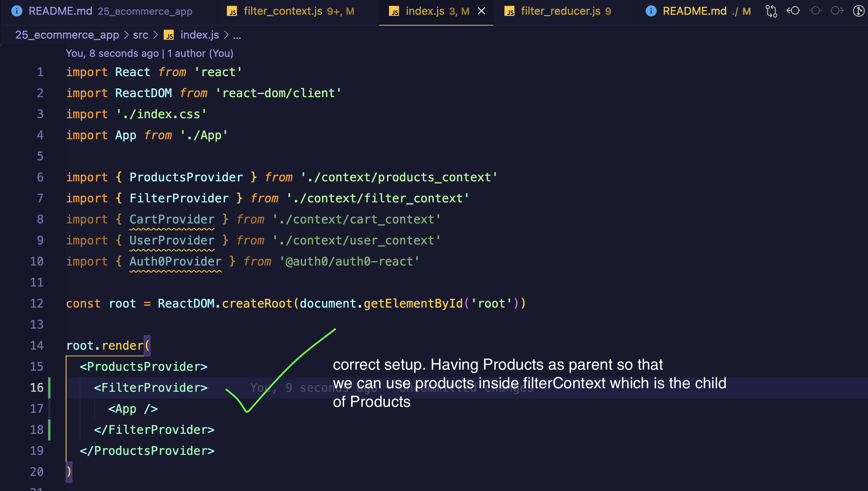Image resolution: width=868 pixels, height=491 pixels.
Task: Click the dimmed revision commit circle icon
Action: point(815,11)
